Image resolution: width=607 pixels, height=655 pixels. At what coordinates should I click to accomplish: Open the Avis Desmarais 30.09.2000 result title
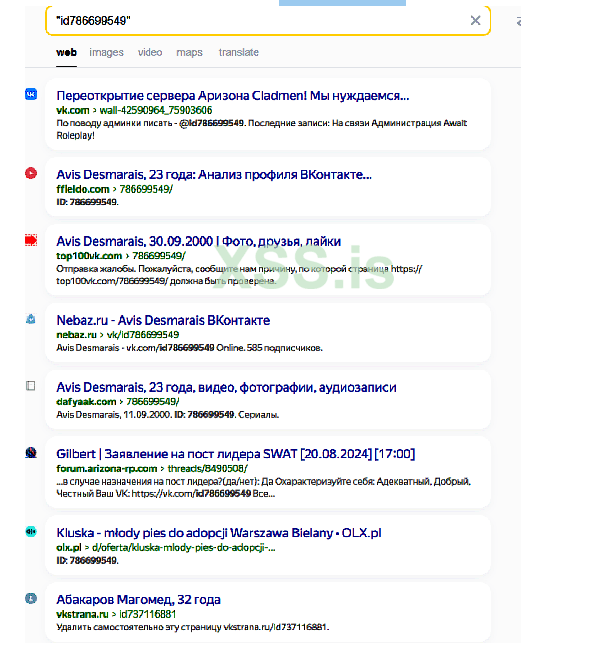tap(198, 241)
